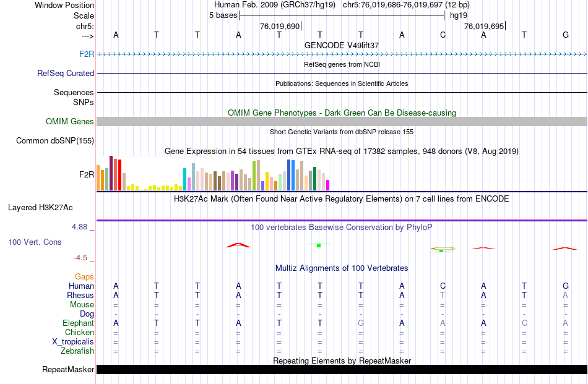The image size is (588, 384).
Task: Click the 'Dog' species label
Action: (x=87, y=314)
